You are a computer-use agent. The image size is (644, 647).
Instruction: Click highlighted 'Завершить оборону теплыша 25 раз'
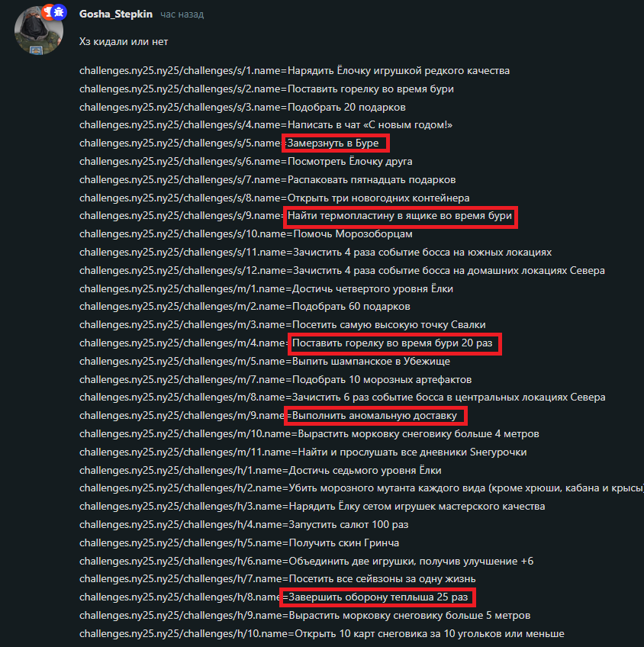click(378, 597)
